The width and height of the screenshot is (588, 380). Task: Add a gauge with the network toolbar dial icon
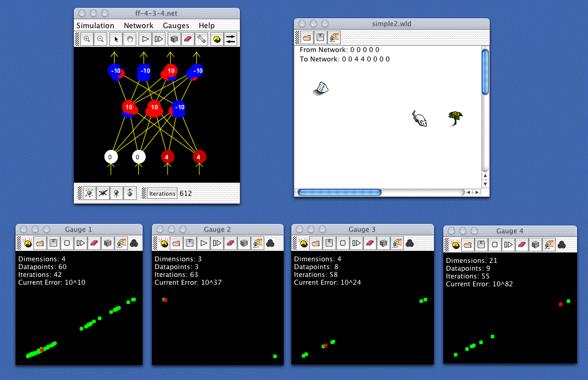[x=218, y=39]
